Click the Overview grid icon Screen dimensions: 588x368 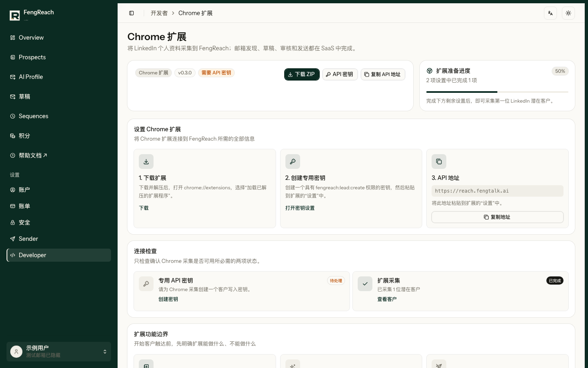coord(13,38)
